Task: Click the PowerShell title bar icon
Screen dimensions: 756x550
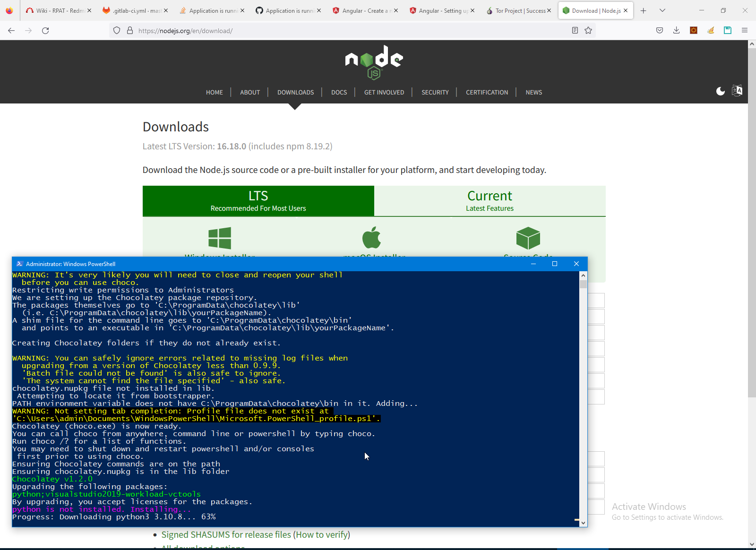Action: [19, 264]
